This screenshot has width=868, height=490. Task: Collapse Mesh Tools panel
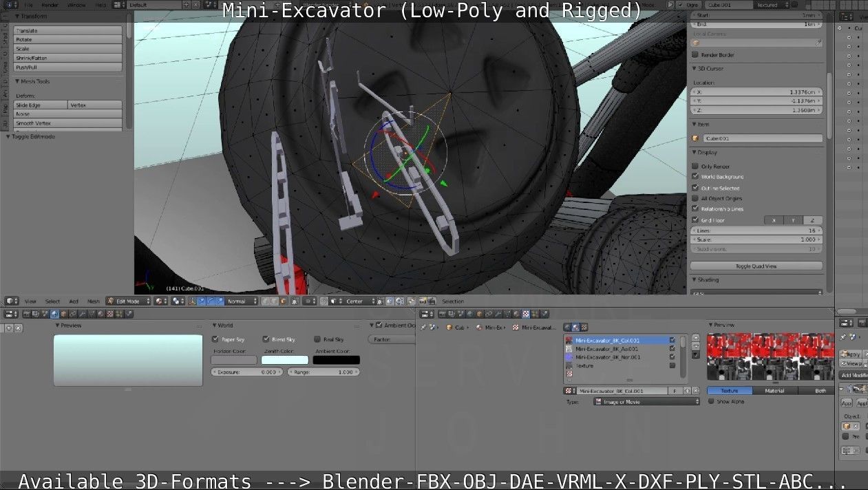(17, 81)
